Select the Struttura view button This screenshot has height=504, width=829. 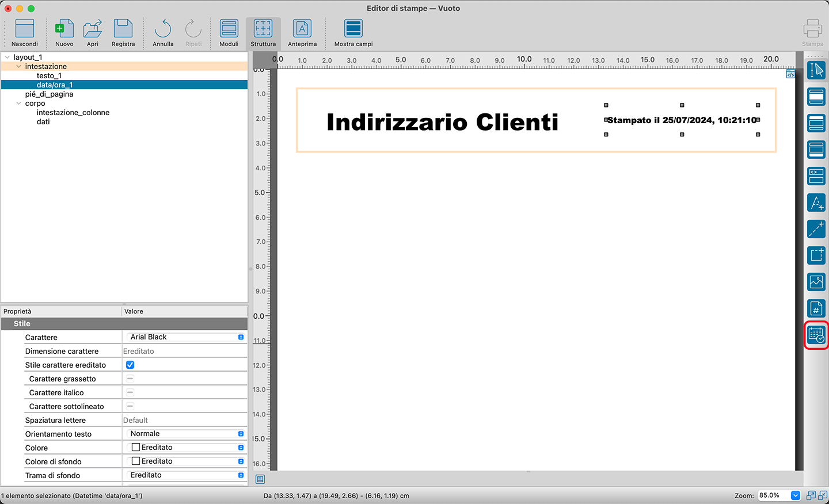point(263,33)
